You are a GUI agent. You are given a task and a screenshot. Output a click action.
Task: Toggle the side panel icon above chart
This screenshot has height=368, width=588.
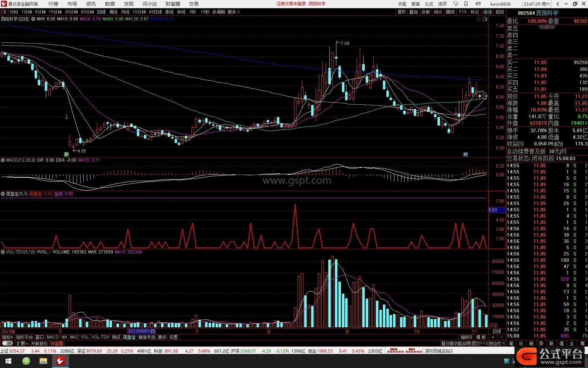point(485,19)
